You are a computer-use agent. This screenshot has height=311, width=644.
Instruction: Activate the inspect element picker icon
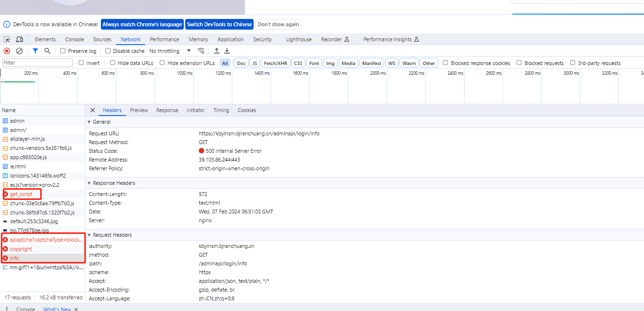point(7,39)
